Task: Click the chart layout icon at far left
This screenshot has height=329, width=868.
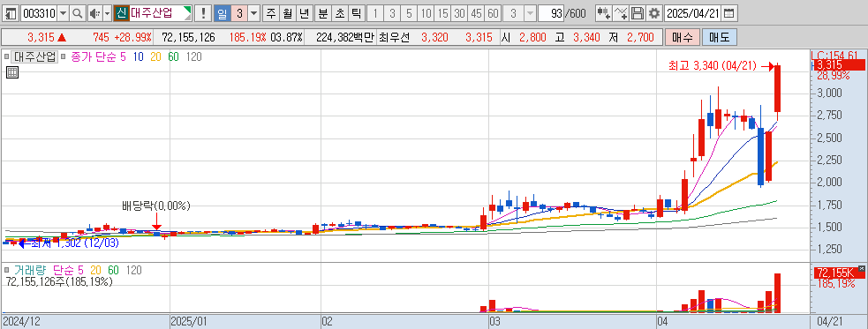Action: point(11,13)
